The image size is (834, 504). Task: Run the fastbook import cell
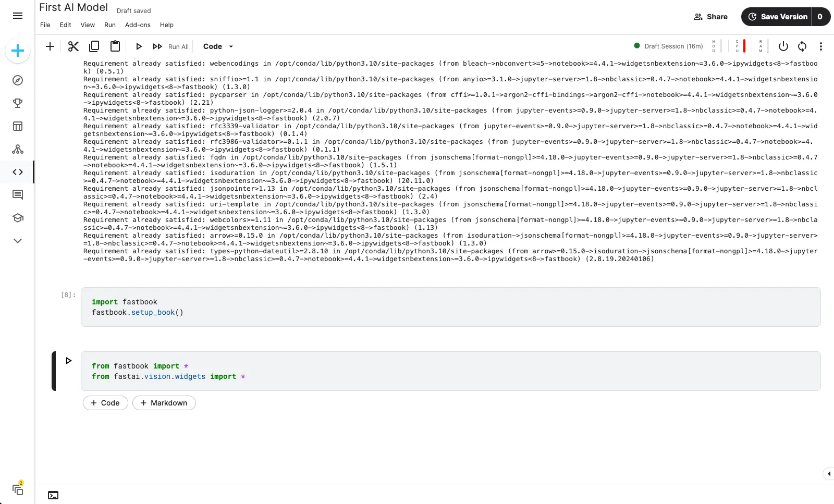tap(68, 360)
